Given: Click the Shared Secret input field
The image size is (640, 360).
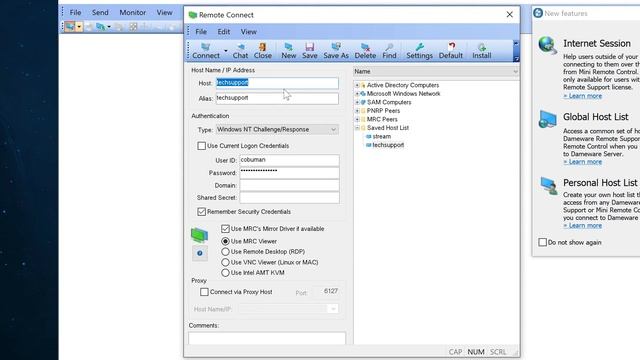Looking at the screenshot, I should tap(289, 198).
